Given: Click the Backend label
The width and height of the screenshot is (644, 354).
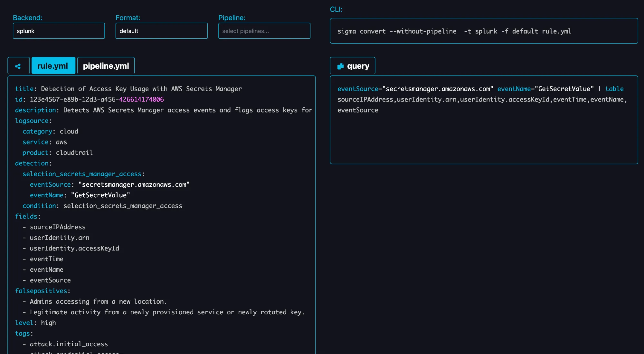Looking at the screenshot, I should click(28, 18).
